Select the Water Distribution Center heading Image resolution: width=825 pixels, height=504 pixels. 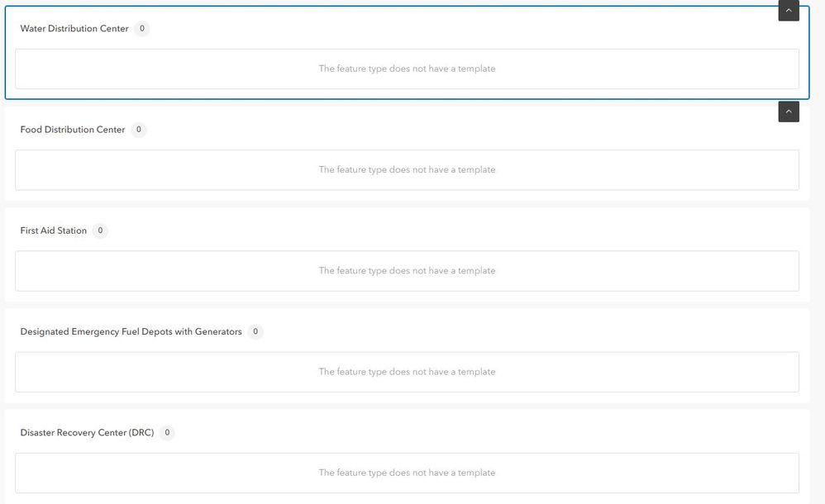coord(74,29)
